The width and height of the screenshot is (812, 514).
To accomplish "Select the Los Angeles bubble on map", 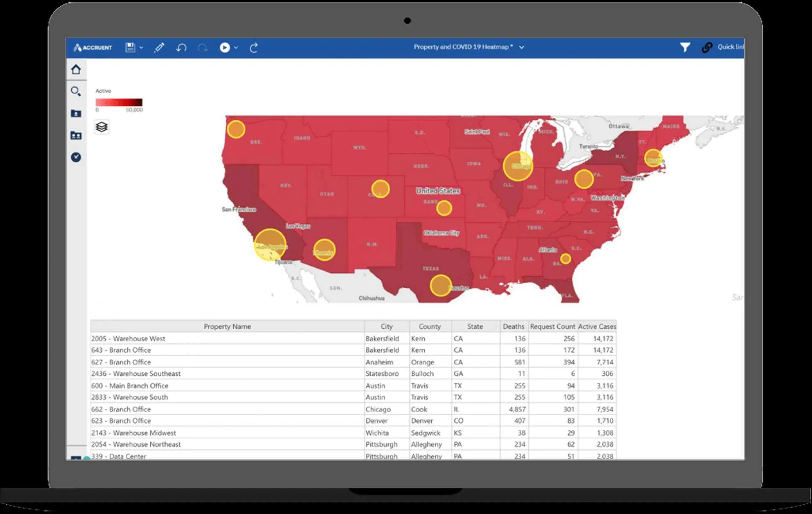I will [x=270, y=245].
